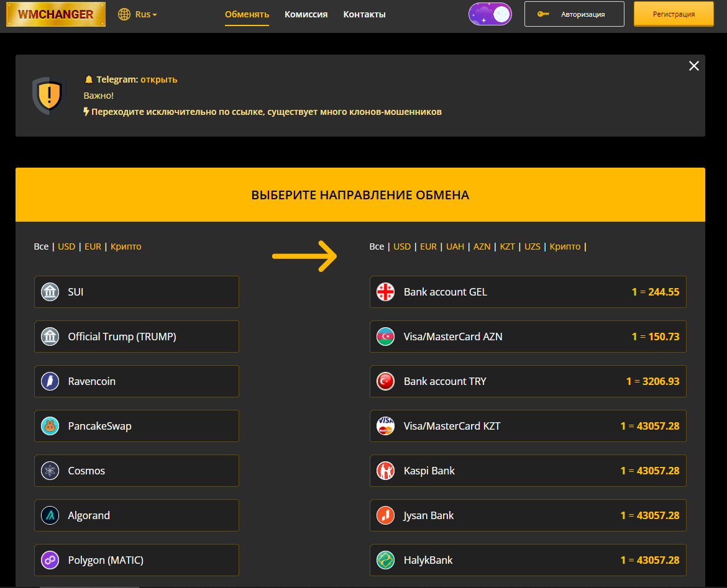The image size is (727, 588).
Task: Select HalykBank destination
Action: pyautogui.click(x=528, y=560)
